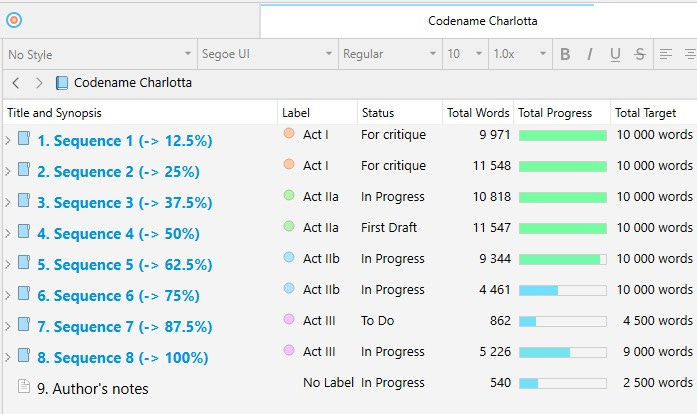Align text left

click(665, 54)
